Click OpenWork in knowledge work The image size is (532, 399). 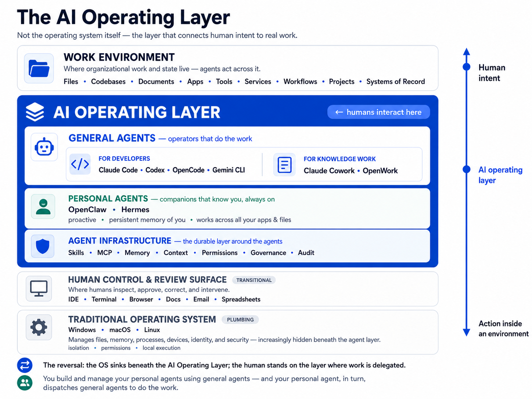pyautogui.click(x=380, y=171)
